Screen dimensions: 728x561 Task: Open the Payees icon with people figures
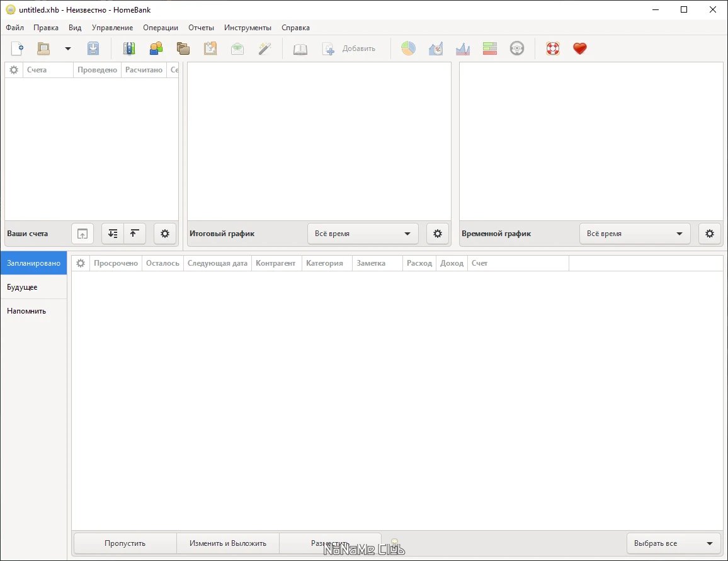pos(156,48)
